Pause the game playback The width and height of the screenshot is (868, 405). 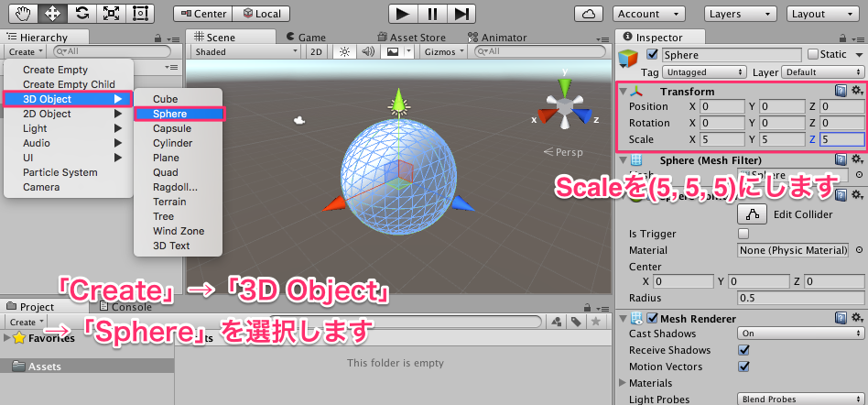(433, 14)
